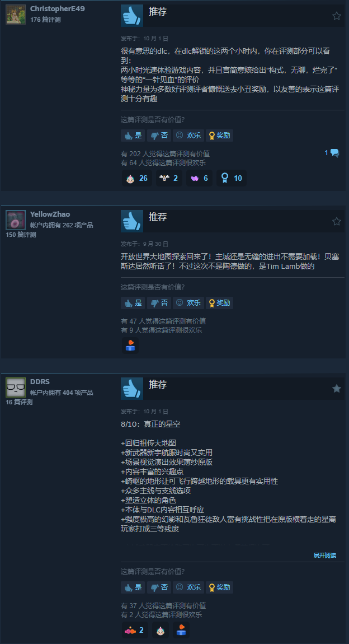The width and height of the screenshot is (349, 644).
Task: Click the winged award icon showing 2
Action: click(169, 178)
